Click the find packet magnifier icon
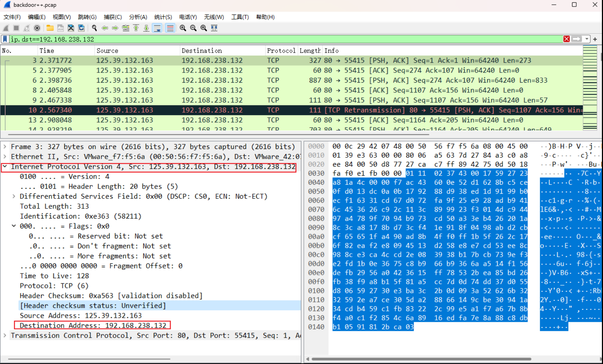This screenshot has height=364, width=603. [95, 28]
